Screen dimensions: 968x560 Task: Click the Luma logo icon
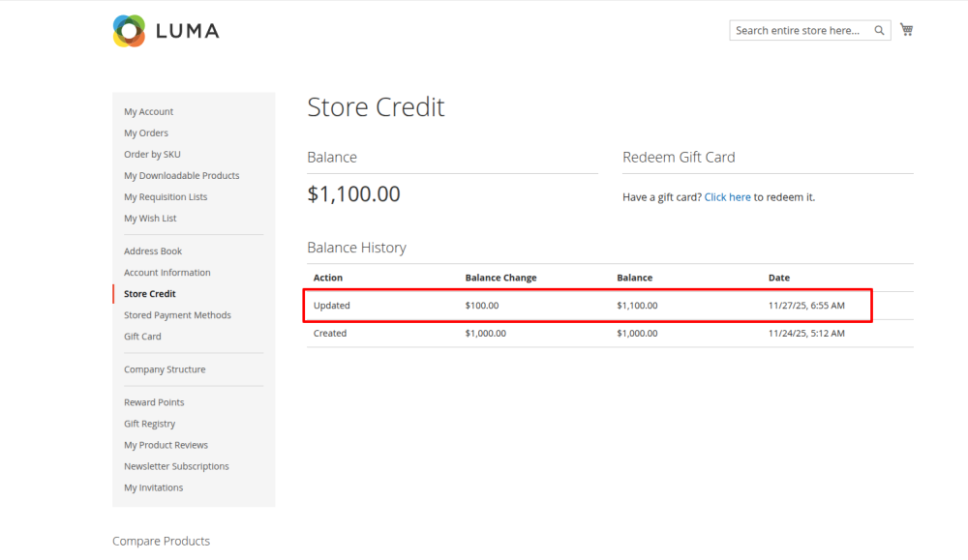click(x=129, y=31)
